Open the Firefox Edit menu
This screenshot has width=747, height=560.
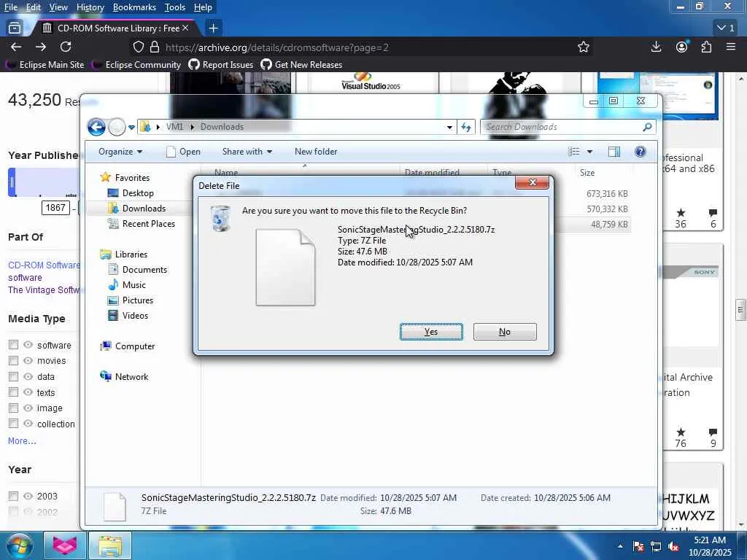coord(33,7)
